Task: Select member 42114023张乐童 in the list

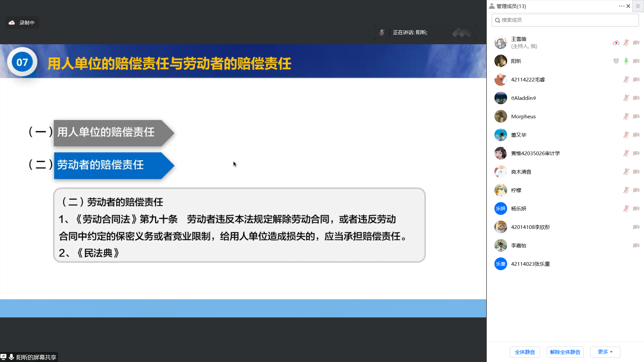Action: pos(530,264)
